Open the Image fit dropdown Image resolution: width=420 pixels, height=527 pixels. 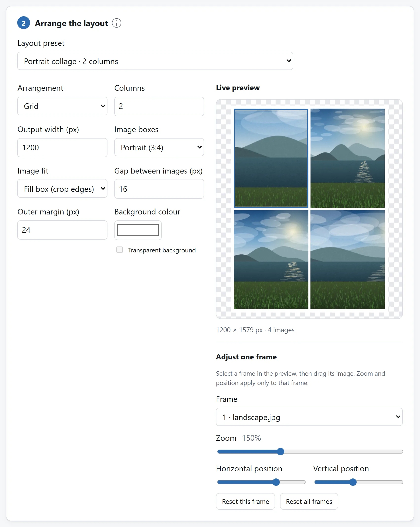(x=62, y=189)
